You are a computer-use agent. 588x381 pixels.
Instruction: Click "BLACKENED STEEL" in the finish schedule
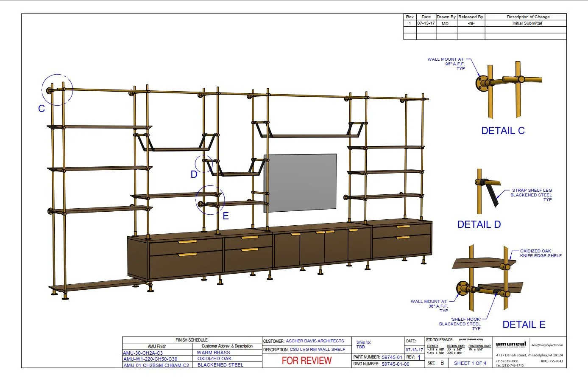pos(220,365)
